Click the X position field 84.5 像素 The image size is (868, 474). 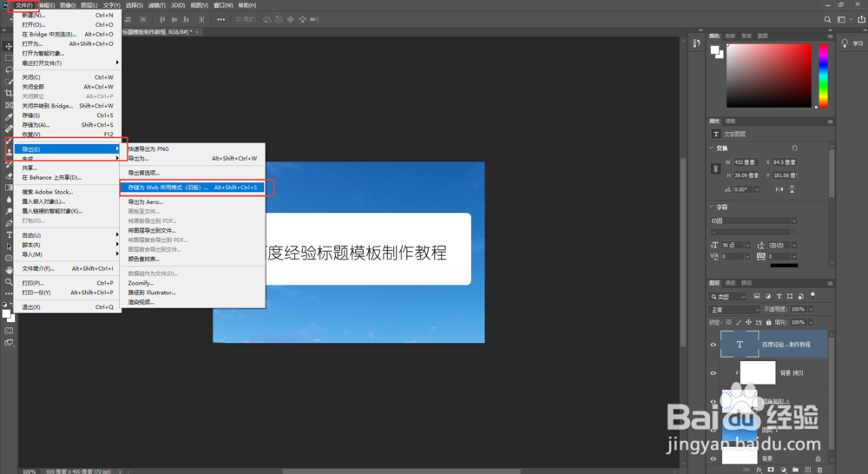coord(785,162)
